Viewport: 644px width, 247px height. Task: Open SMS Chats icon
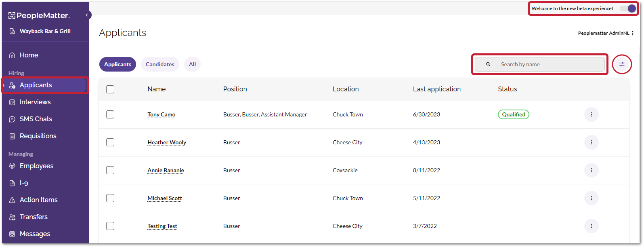(12, 119)
